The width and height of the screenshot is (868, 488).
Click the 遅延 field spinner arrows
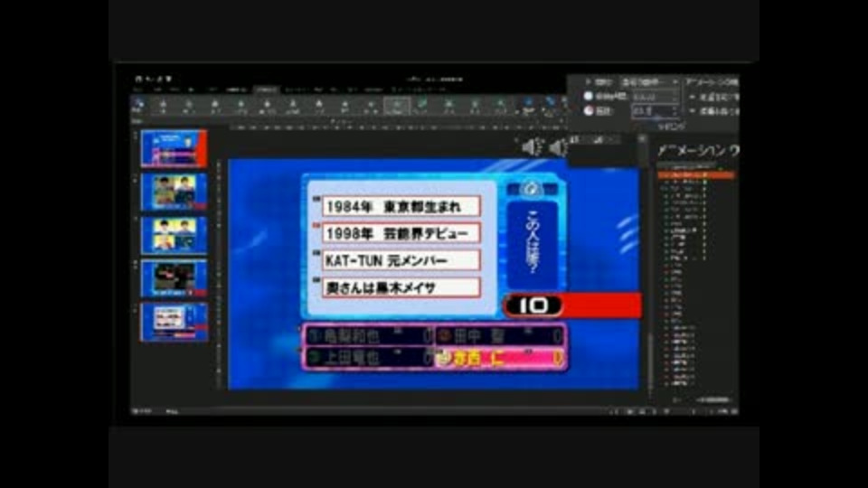click(675, 111)
